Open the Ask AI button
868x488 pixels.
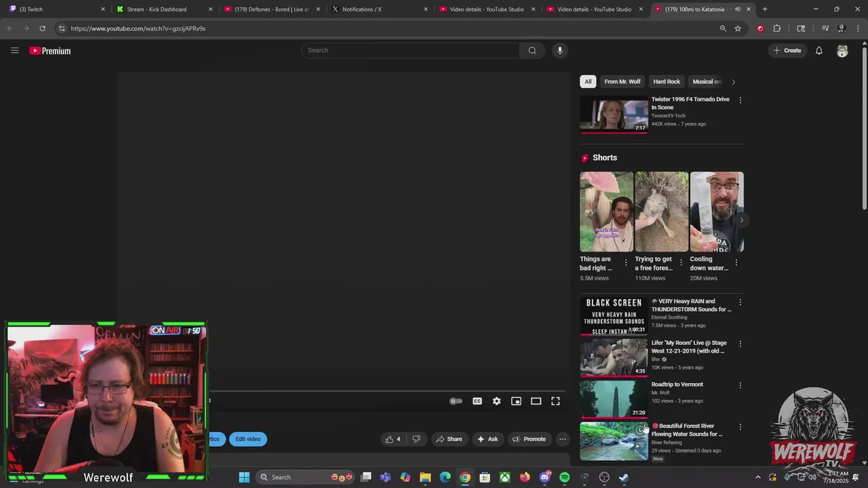tap(488, 439)
